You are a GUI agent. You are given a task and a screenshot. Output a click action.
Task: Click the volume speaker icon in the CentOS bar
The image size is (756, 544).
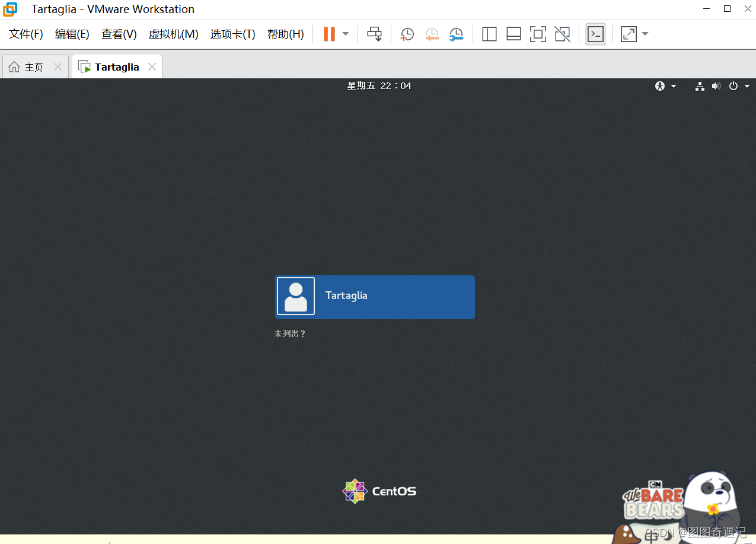click(x=716, y=86)
